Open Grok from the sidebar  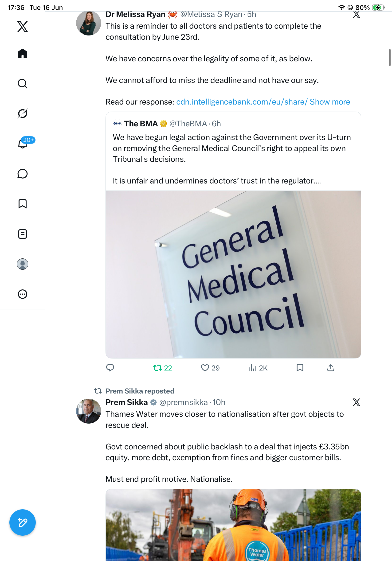(x=23, y=113)
